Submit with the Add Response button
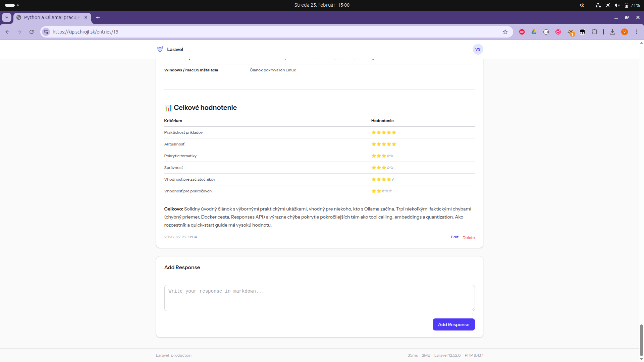This screenshot has height=362, width=644. coord(453,324)
